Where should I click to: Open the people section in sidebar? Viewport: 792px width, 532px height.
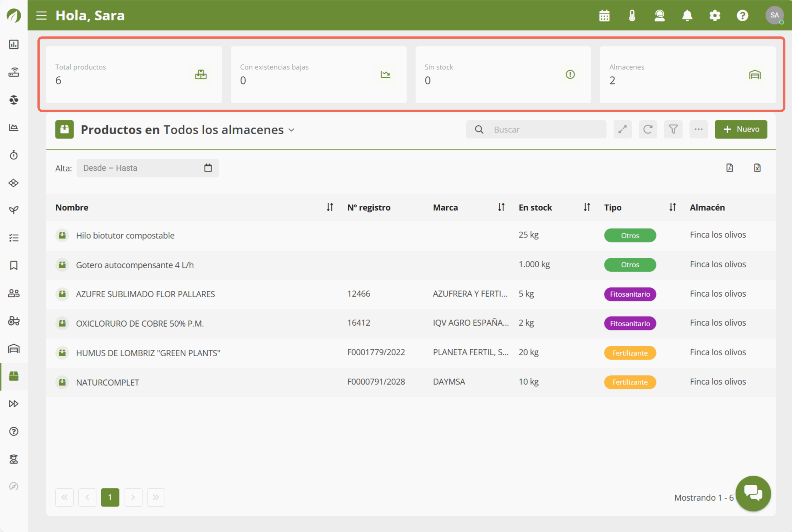(x=14, y=293)
